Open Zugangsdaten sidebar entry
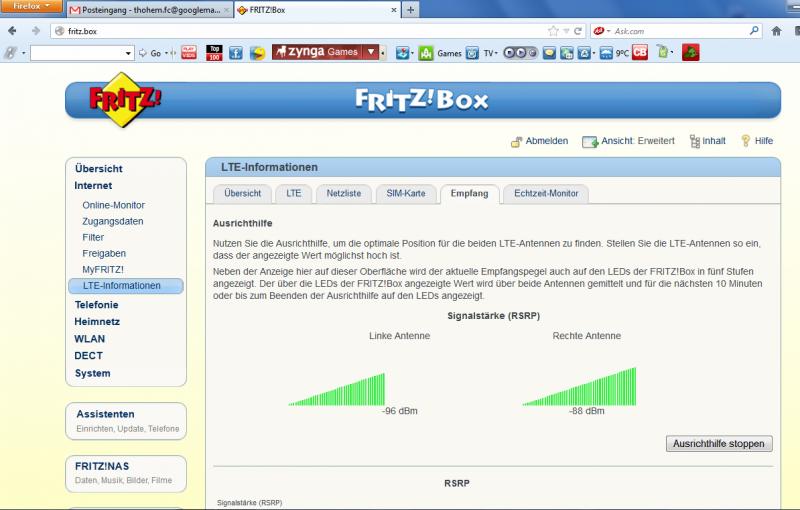800x510 pixels. pos(113,221)
